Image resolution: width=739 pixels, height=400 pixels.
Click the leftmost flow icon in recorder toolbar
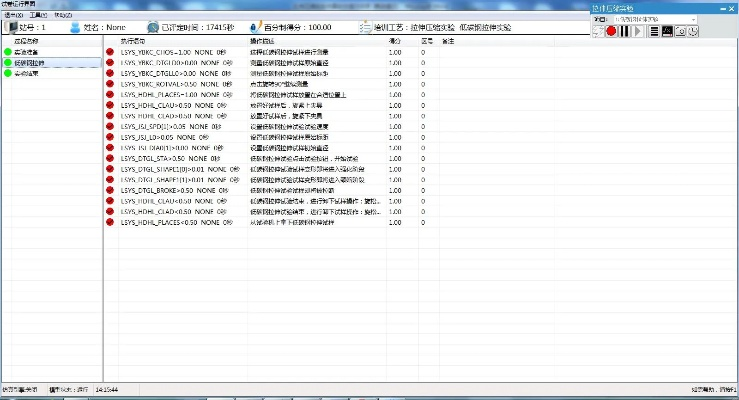[x=596, y=32]
